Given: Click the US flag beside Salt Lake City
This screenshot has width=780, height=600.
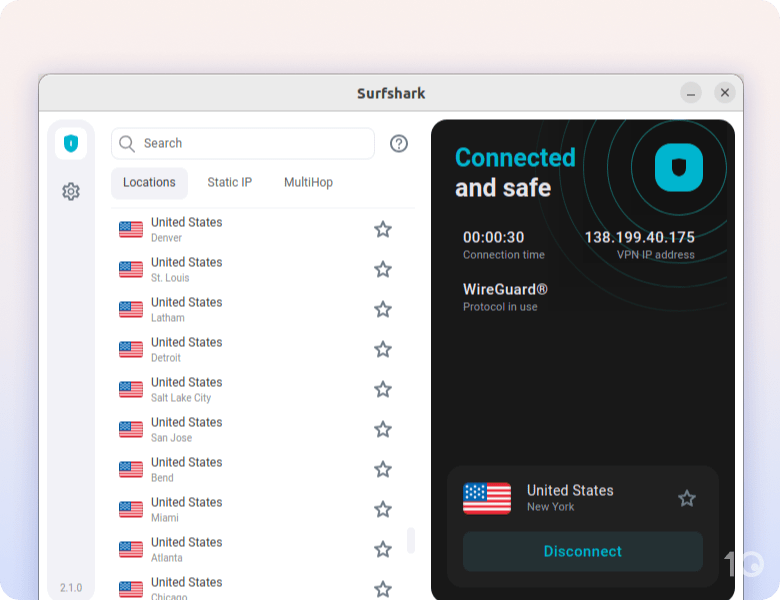Looking at the screenshot, I should point(131,389).
